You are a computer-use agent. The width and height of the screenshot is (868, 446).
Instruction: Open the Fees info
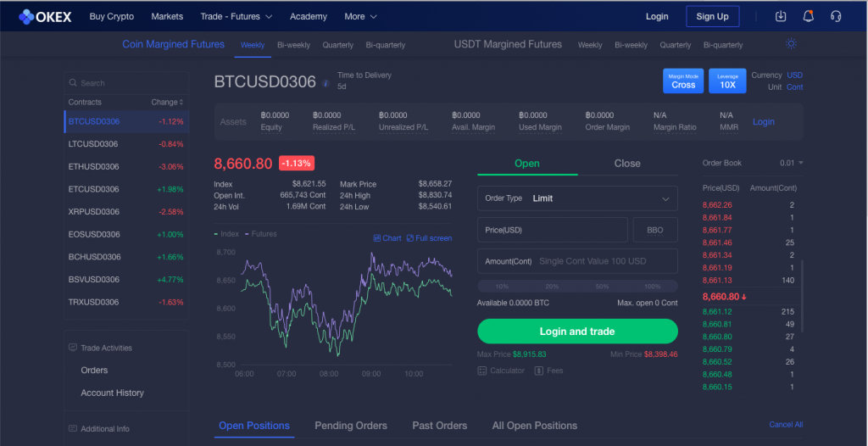tap(549, 371)
